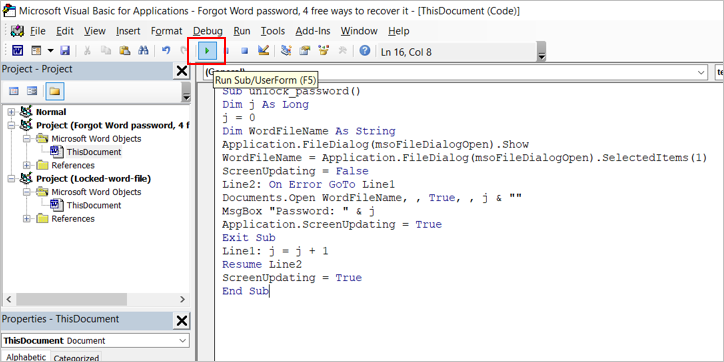The height and width of the screenshot is (362, 724).
Task: Open the Window menu
Action: pos(359,31)
